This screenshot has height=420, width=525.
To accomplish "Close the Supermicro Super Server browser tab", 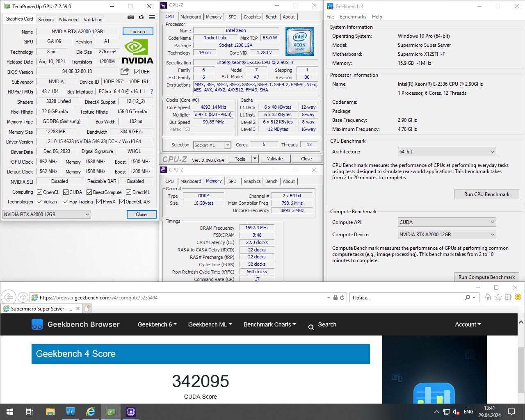I will point(78,308).
